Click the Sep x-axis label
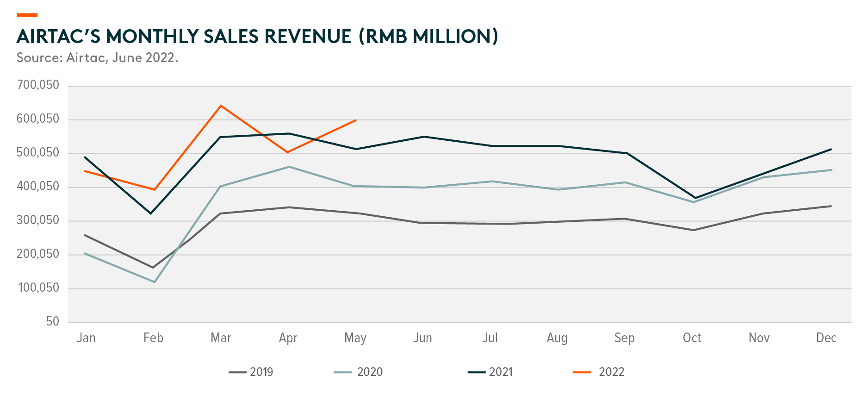Viewport: 868px width, 395px height. [624, 338]
